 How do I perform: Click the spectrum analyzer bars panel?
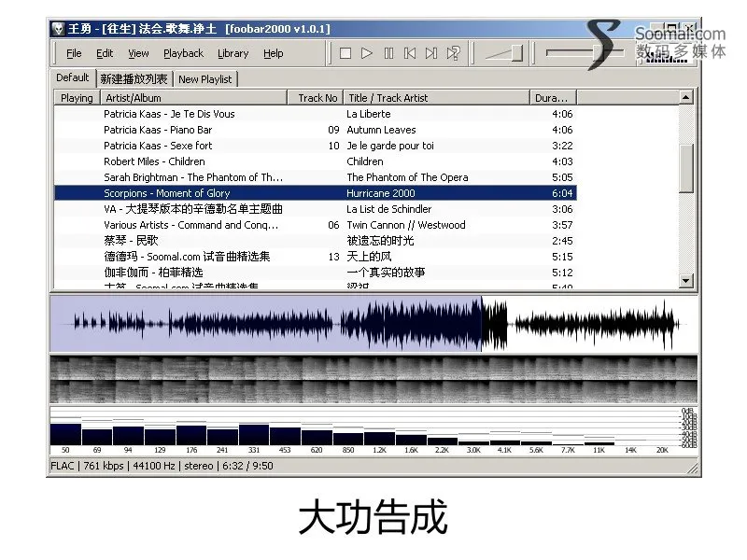pos(373,430)
